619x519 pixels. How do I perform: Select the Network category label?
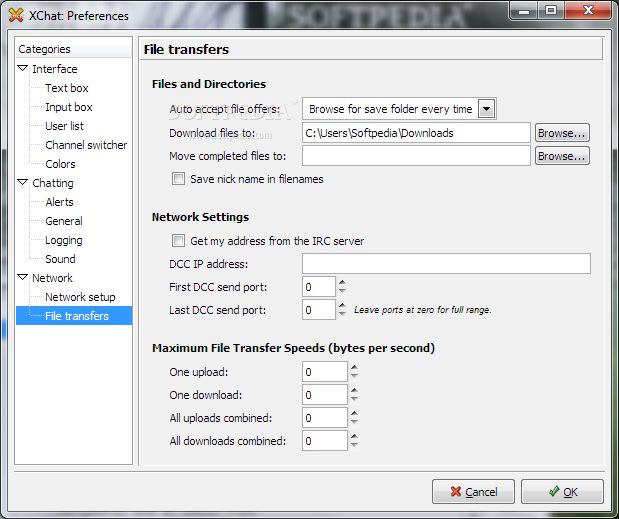click(52, 278)
